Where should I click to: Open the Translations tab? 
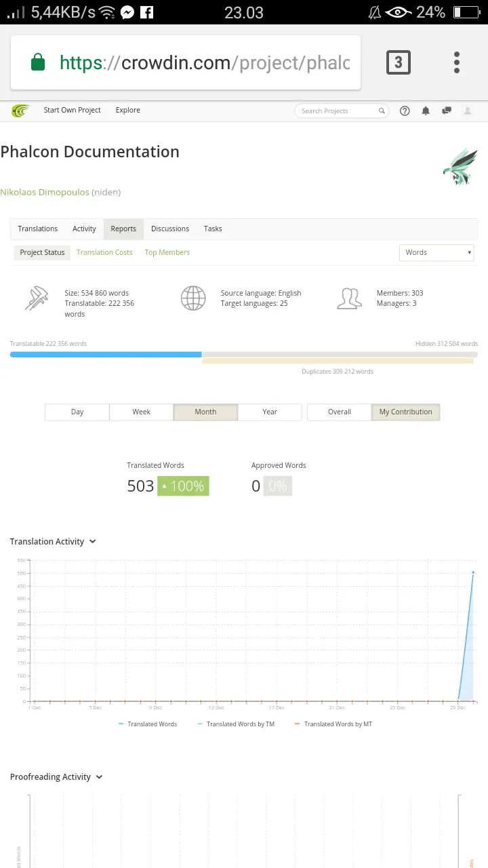[x=38, y=229]
